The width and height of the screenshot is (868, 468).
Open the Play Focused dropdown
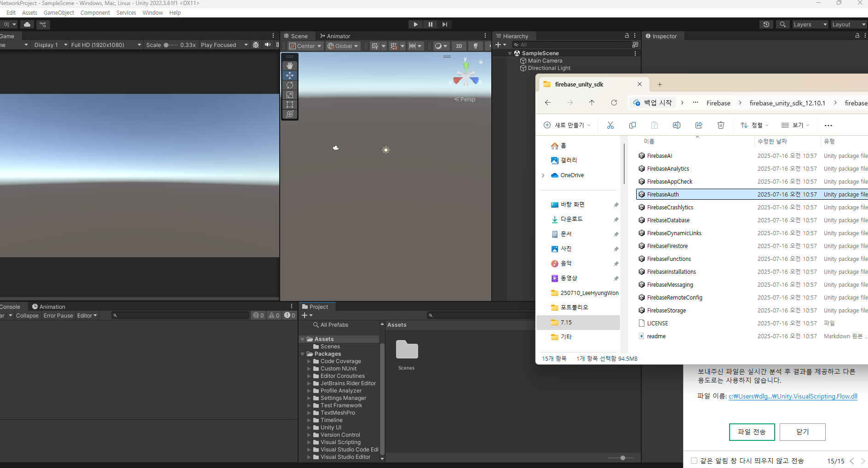(x=224, y=45)
